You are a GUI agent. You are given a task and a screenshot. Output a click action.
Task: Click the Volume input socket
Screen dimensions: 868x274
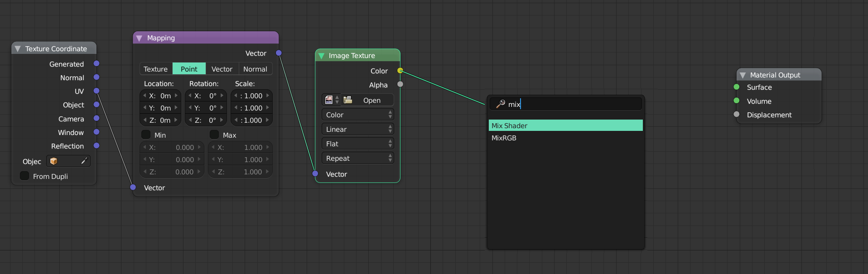point(737,101)
